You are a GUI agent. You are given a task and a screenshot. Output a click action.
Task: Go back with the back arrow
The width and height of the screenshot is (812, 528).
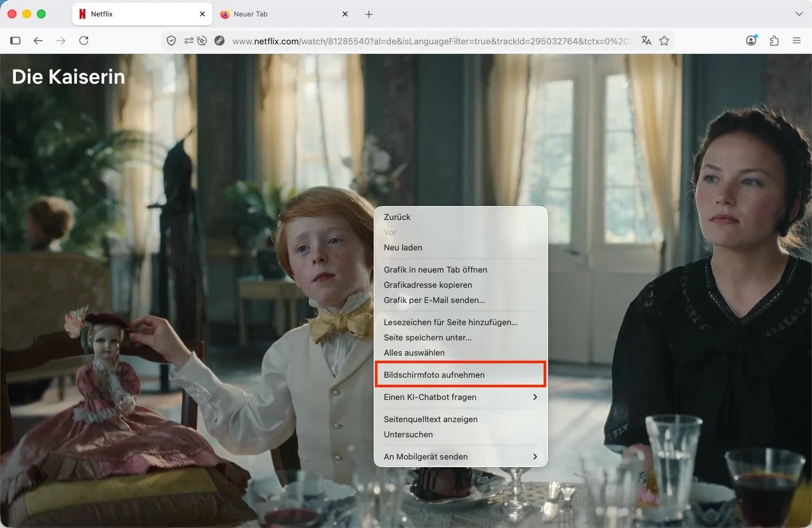(x=38, y=41)
